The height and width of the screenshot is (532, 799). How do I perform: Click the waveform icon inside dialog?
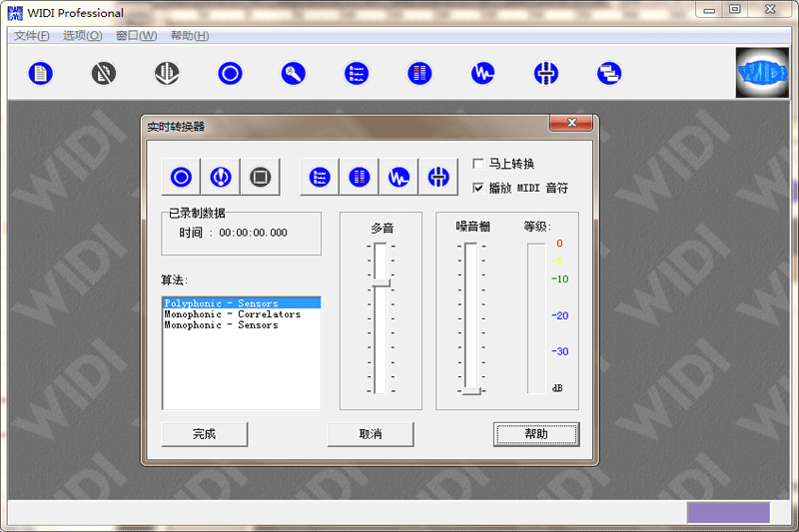pyautogui.click(x=399, y=177)
